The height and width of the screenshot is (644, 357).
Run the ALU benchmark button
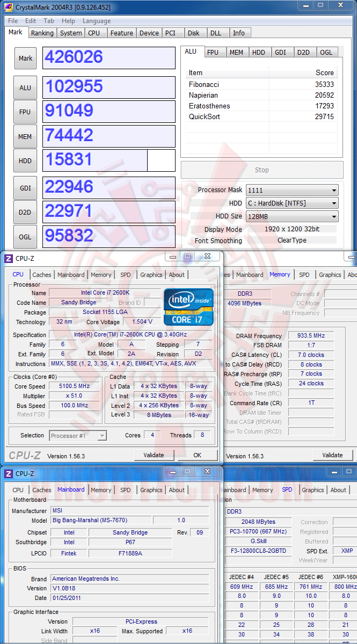(x=25, y=87)
